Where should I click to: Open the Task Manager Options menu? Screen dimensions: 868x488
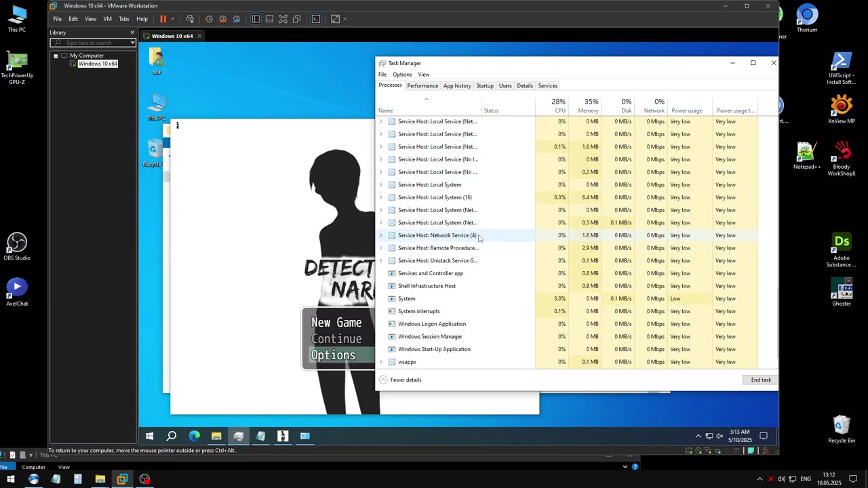(x=402, y=75)
